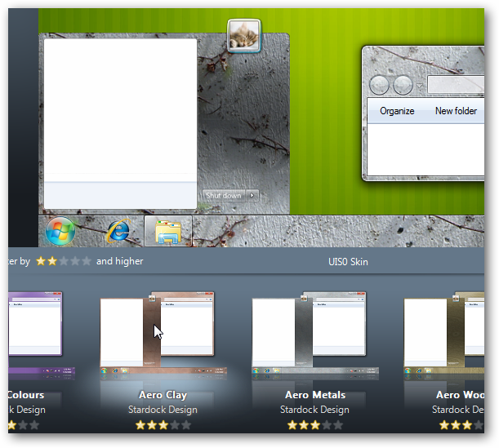Screen dimensions: 499x448
Task: Set filter to five stars
Action: click(87, 261)
